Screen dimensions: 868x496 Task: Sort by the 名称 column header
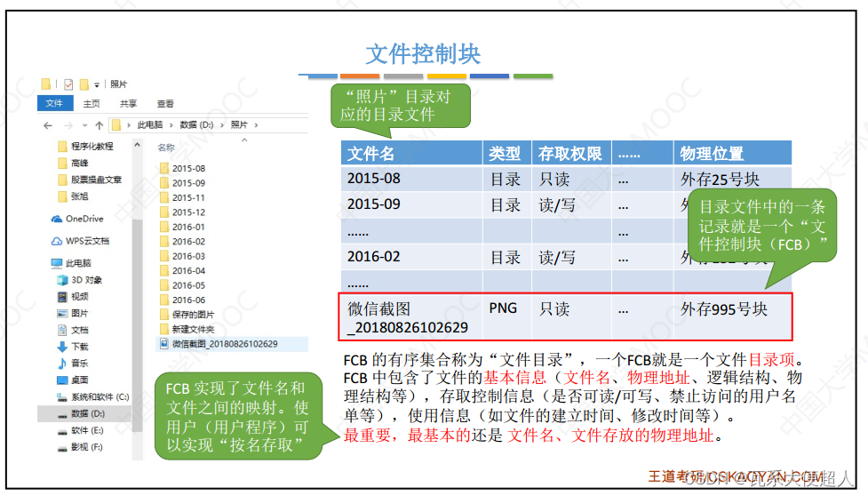point(166,148)
